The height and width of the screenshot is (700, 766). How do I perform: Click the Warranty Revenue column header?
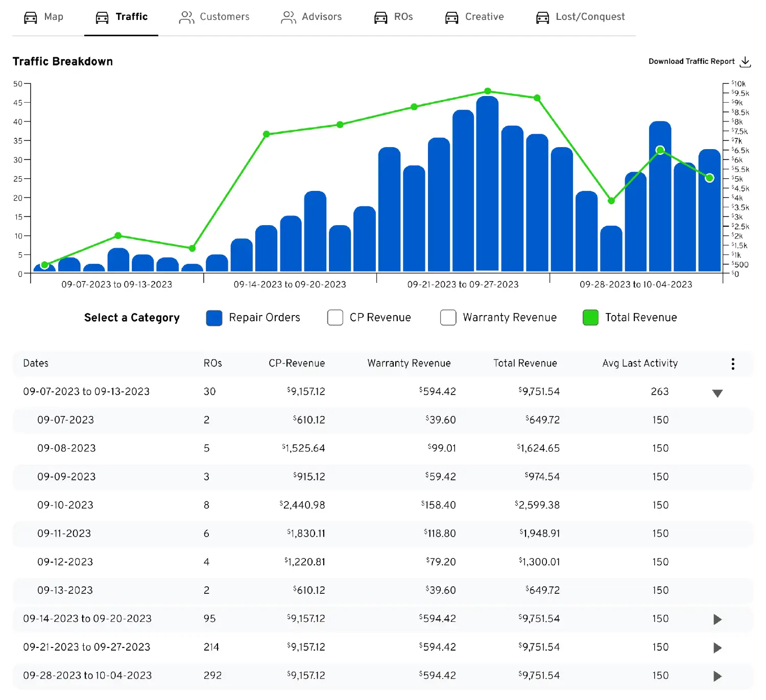409,363
